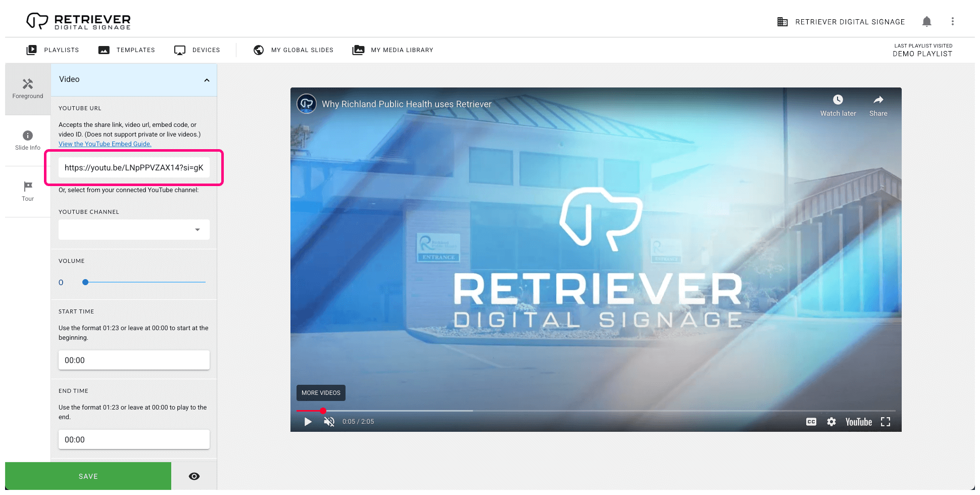Unmute the video speaker icon

coord(329,422)
